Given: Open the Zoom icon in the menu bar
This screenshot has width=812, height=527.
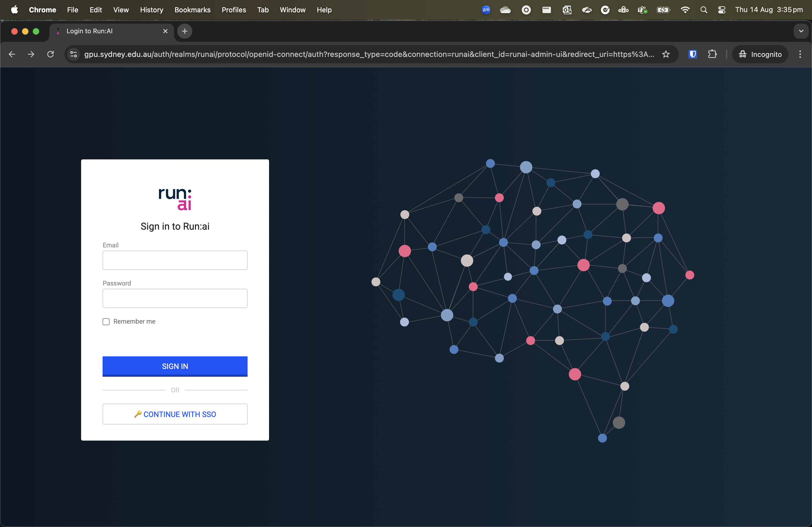Looking at the screenshot, I should click(x=486, y=10).
